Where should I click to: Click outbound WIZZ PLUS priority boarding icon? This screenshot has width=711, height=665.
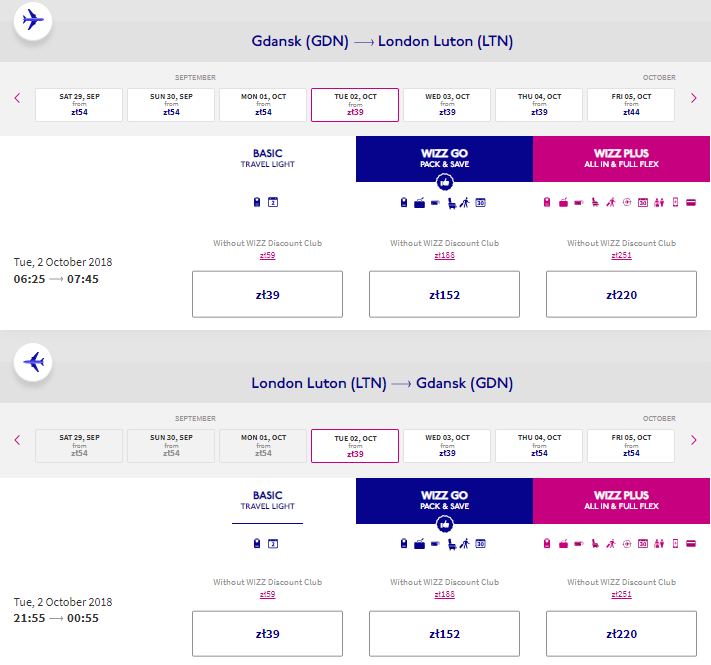coord(611,202)
